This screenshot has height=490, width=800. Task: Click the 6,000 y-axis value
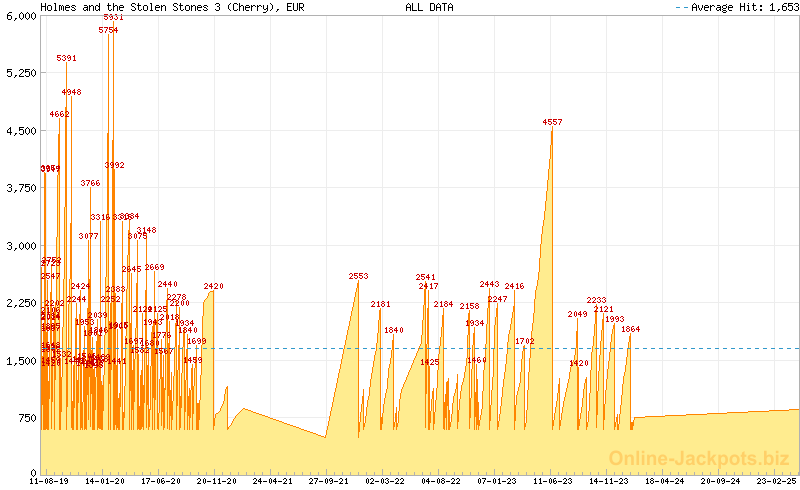coord(19,16)
